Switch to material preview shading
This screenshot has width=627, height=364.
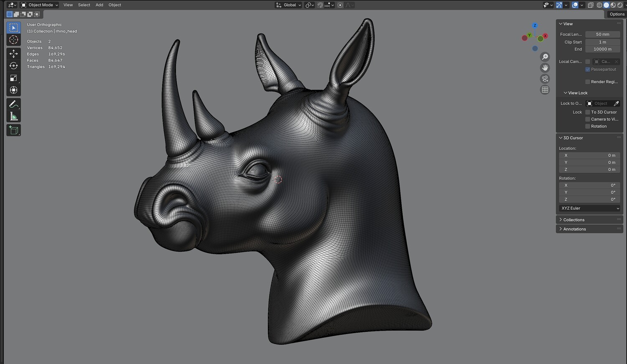click(x=613, y=5)
